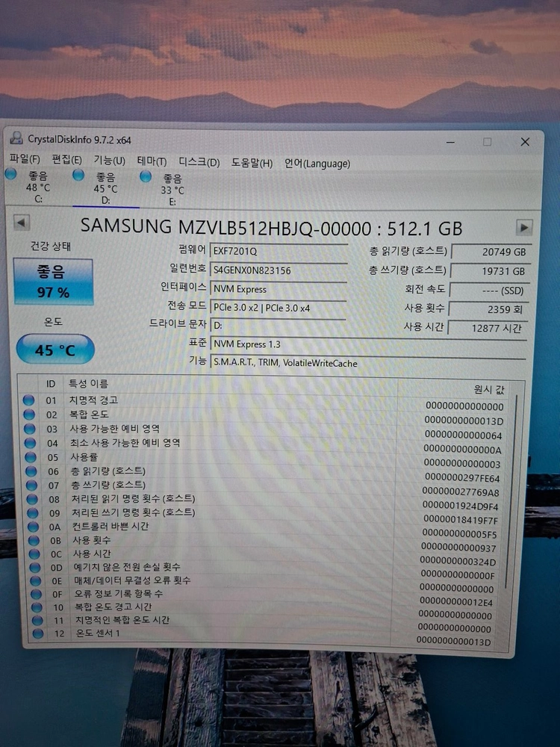This screenshot has height=747, width=560.
Task: Select the 온도 센서 1 attribute name
Action: (x=98, y=633)
